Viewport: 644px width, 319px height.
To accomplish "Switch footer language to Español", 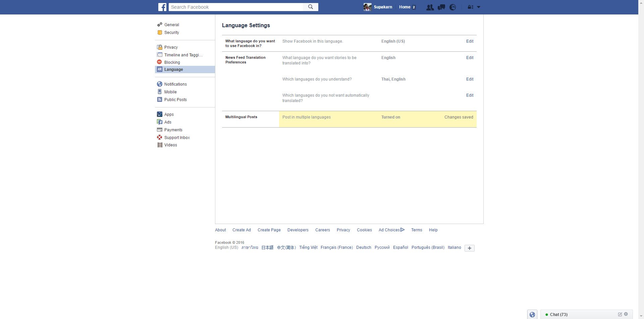I will 400,247.
